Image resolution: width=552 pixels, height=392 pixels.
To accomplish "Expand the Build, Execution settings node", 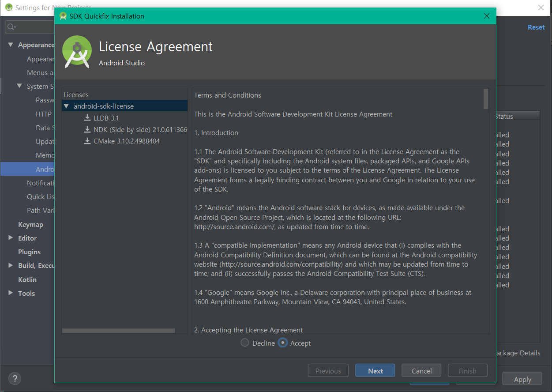I will (x=11, y=265).
